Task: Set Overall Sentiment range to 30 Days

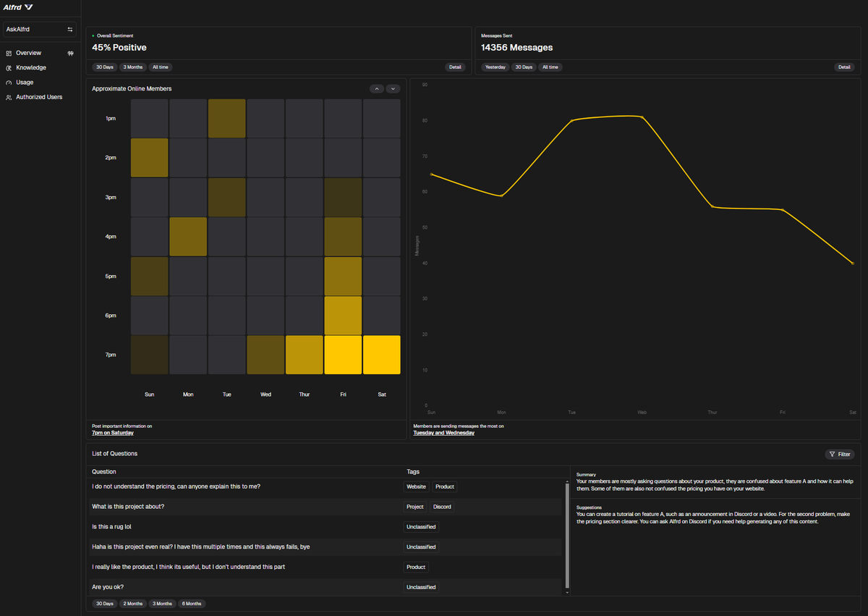Action: coord(104,67)
